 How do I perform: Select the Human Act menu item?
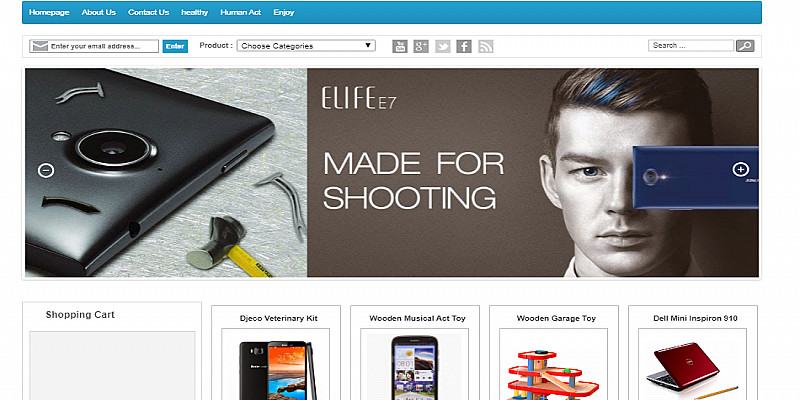coord(240,12)
